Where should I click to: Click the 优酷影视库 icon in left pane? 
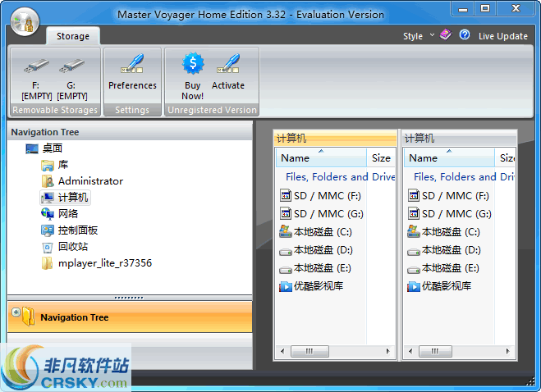286,286
